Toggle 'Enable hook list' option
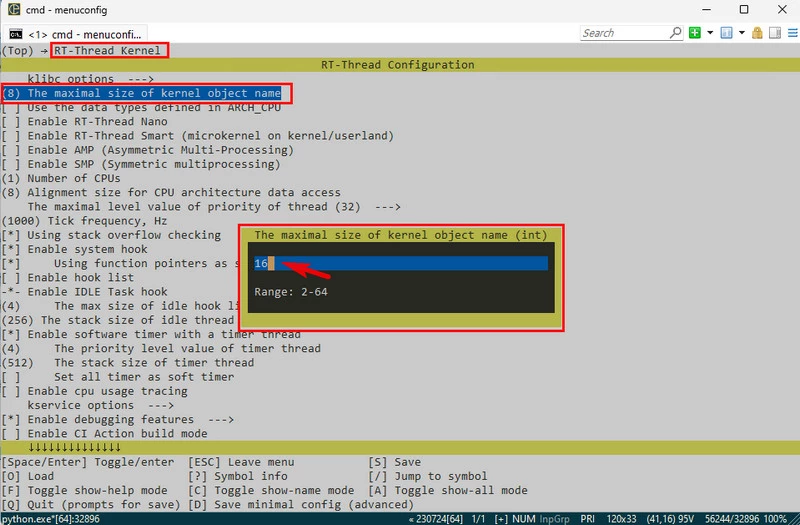This screenshot has width=800, height=525. (68, 278)
